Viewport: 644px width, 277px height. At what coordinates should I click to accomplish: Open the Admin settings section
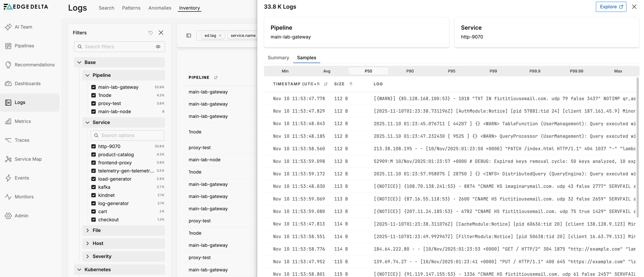pos(21,216)
